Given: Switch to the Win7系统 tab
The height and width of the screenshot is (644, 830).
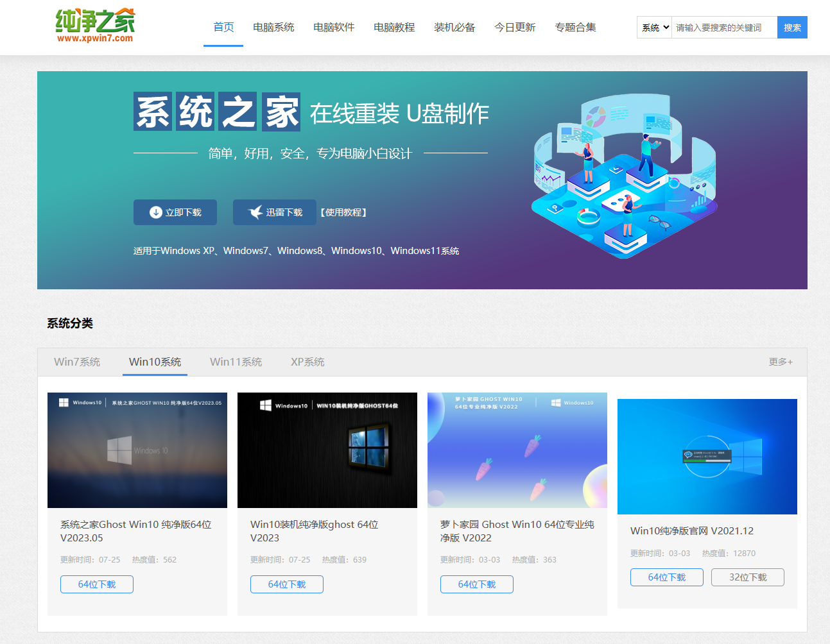Looking at the screenshot, I should click(77, 361).
